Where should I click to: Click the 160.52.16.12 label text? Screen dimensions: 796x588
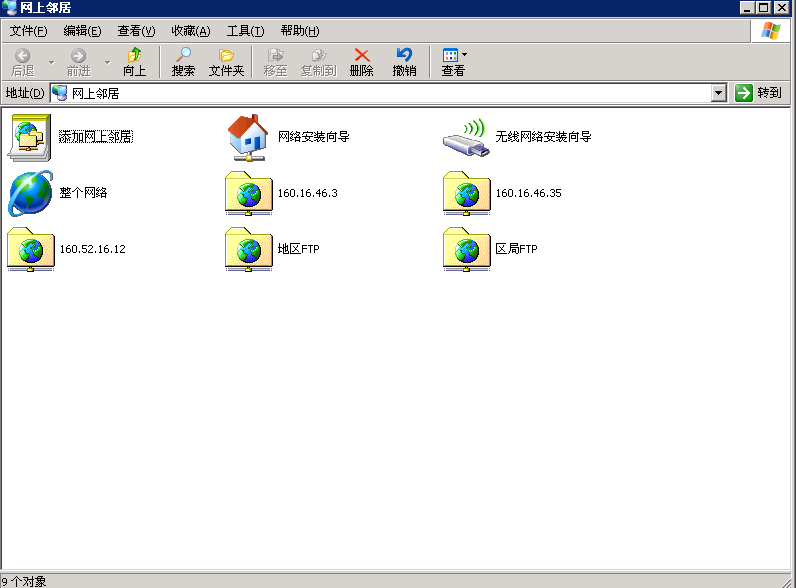coord(92,249)
